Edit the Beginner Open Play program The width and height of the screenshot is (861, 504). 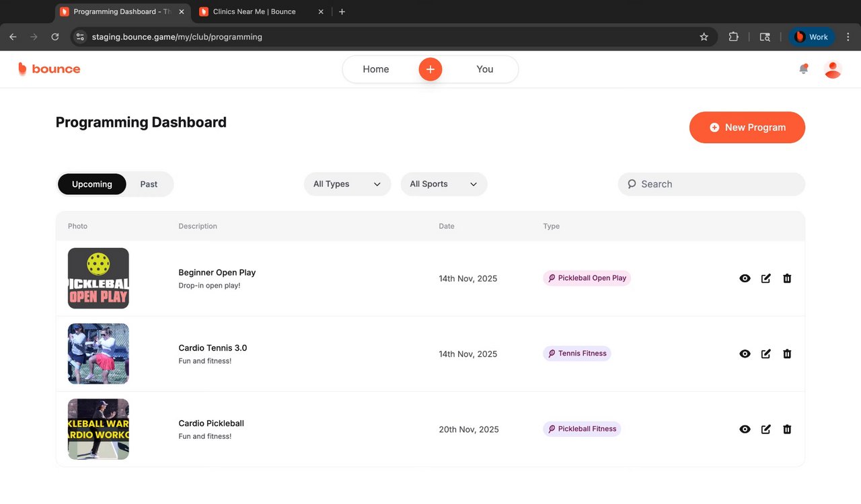click(x=765, y=278)
